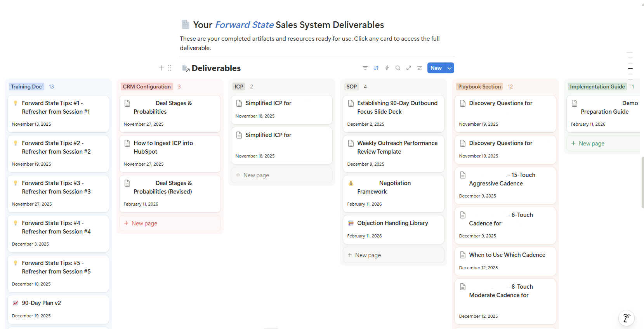Expand the New button dropdown arrow
The height and width of the screenshot is (329, 644).
450,68
